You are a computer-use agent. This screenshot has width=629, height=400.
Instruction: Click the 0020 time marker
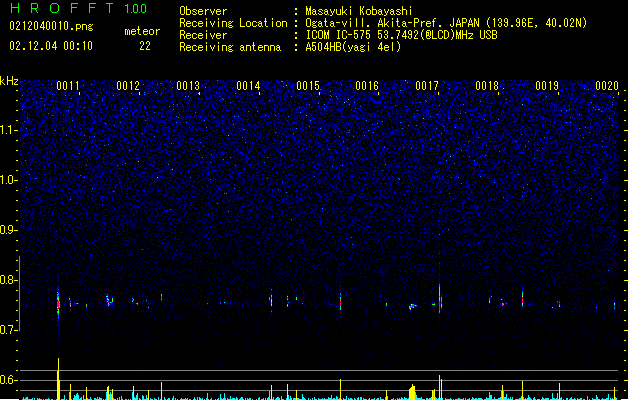[x=607, y=86]
